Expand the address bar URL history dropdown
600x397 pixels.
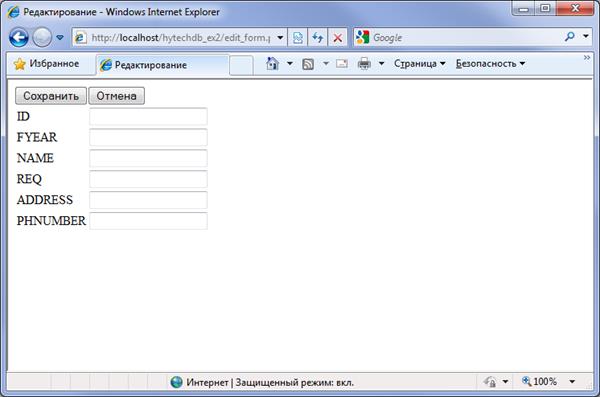pyautogui.click(x=280, y=38)
